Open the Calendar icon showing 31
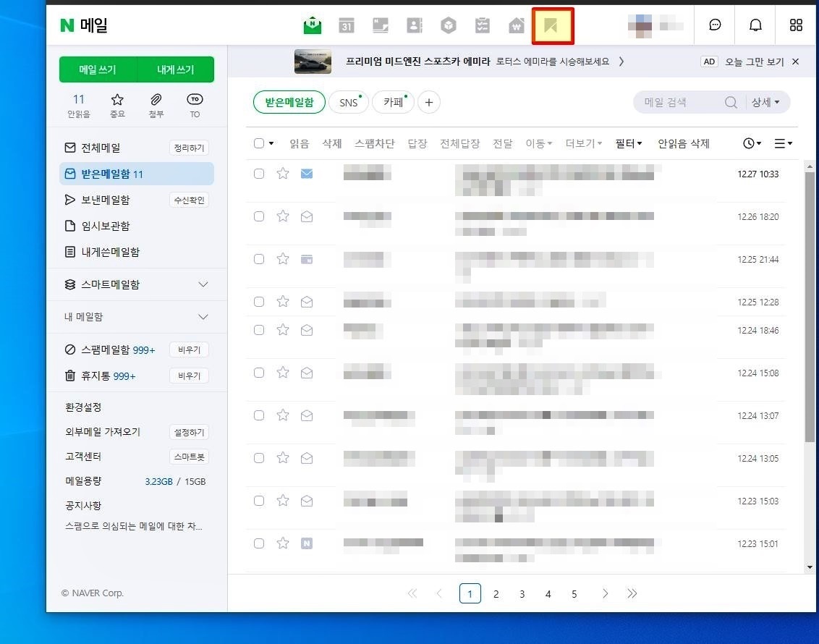Viewport: 819px width, 644px height. coord(347,25)
